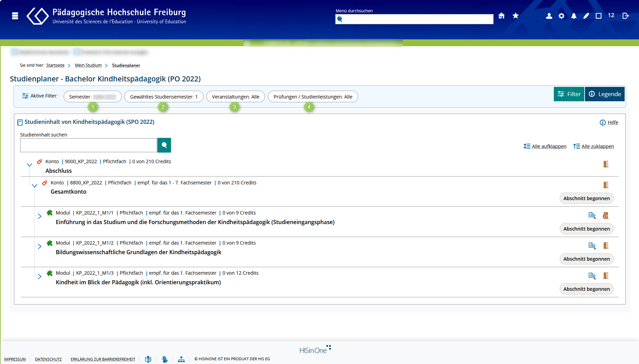Click Abschnitt begonnen for module M1/3
The width and height of the screenshot is (639, 364).
(587, 289)
